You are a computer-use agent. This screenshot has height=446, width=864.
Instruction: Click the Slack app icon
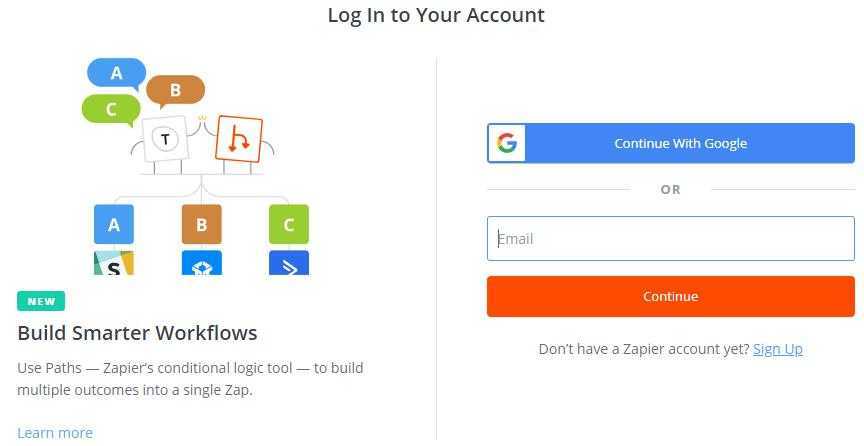(x=114, y=263)
